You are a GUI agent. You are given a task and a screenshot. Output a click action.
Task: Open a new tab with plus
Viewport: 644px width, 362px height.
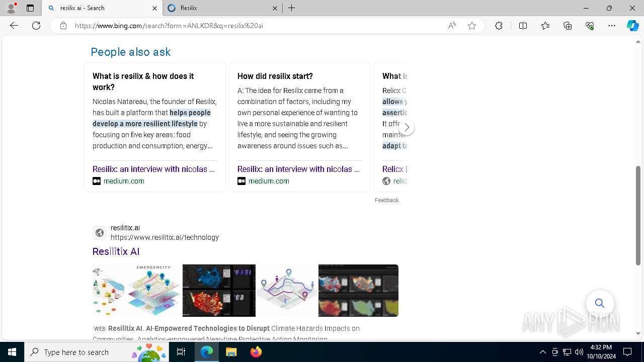pyautogui.click(x=291, y=8)
